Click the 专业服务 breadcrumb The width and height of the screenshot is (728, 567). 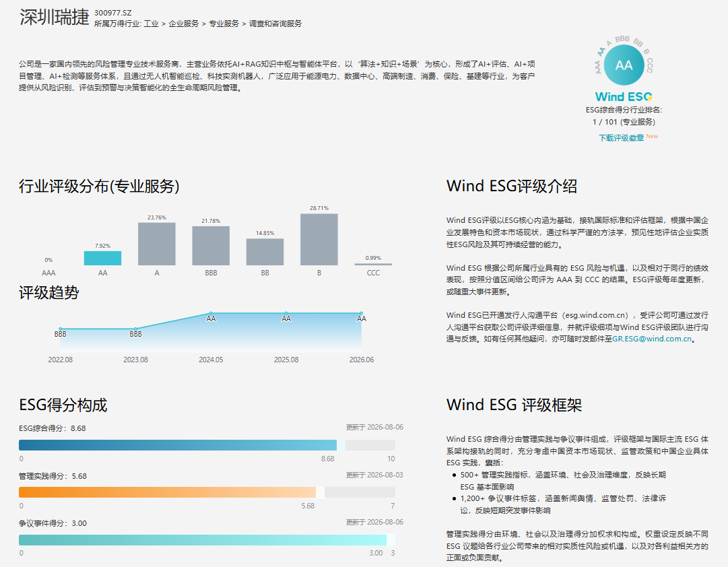click(224, 24)
